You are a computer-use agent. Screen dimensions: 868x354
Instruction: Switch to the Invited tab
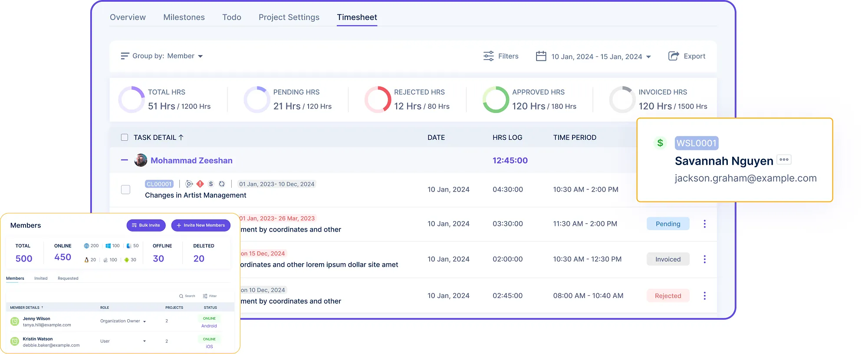pos(41,278)
